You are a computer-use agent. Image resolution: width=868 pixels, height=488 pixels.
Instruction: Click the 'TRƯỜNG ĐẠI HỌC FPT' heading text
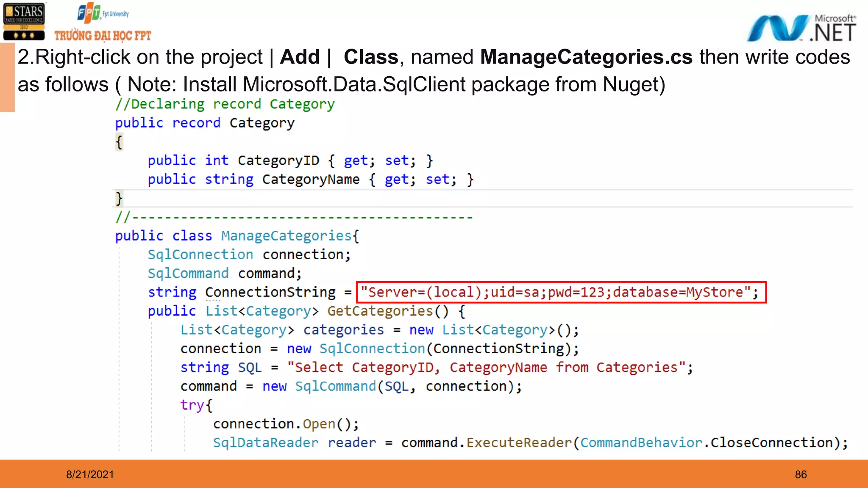103,36
